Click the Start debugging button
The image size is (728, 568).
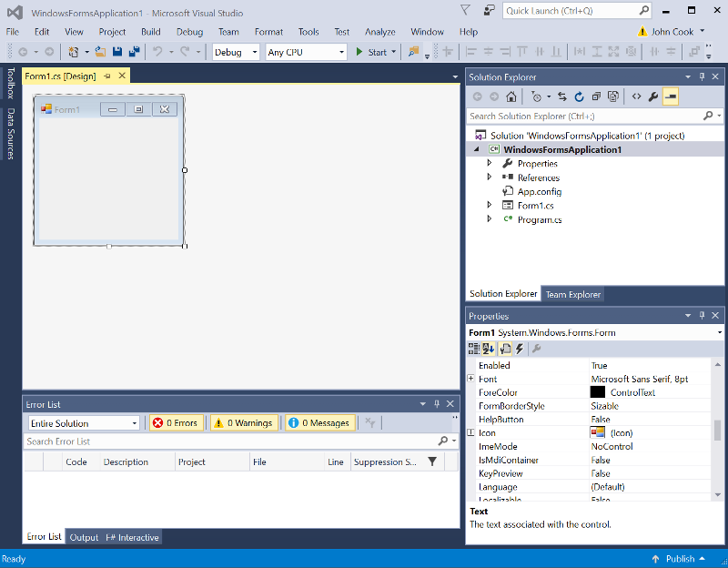tap(372, 52)
